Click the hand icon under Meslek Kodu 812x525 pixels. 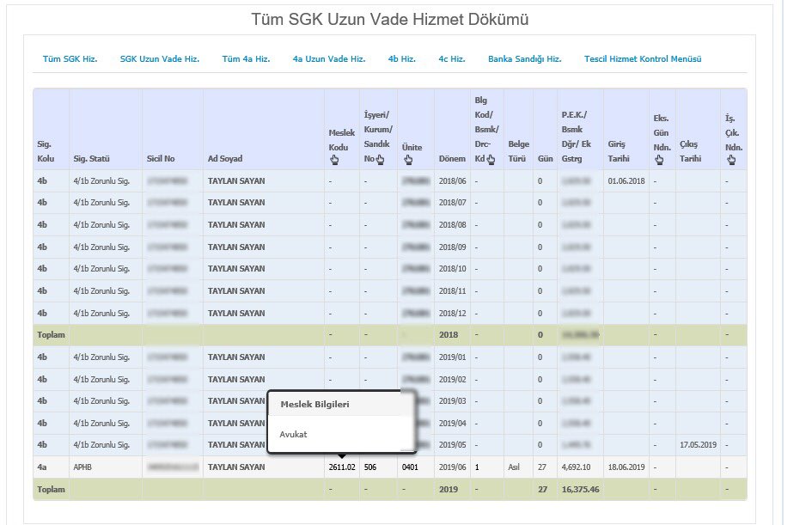point(335,159)
